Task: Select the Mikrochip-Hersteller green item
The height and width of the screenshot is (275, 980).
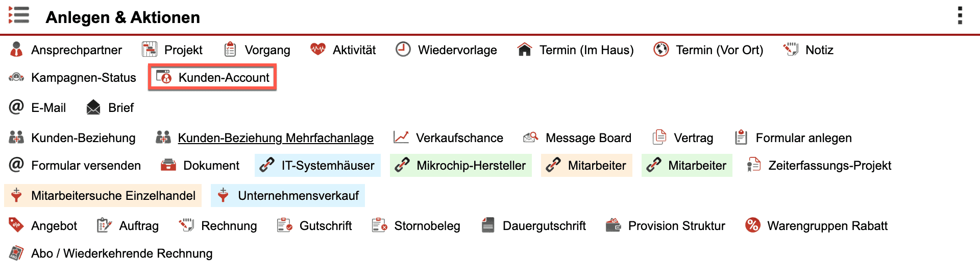Action: 461,165
